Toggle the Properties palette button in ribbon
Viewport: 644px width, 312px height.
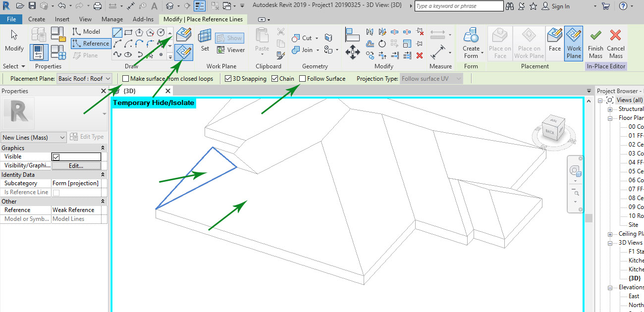[39, 52]
